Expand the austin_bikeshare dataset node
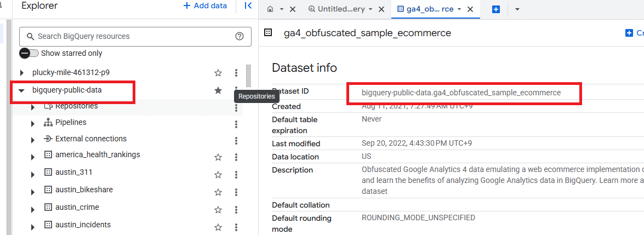 (33, 191)
